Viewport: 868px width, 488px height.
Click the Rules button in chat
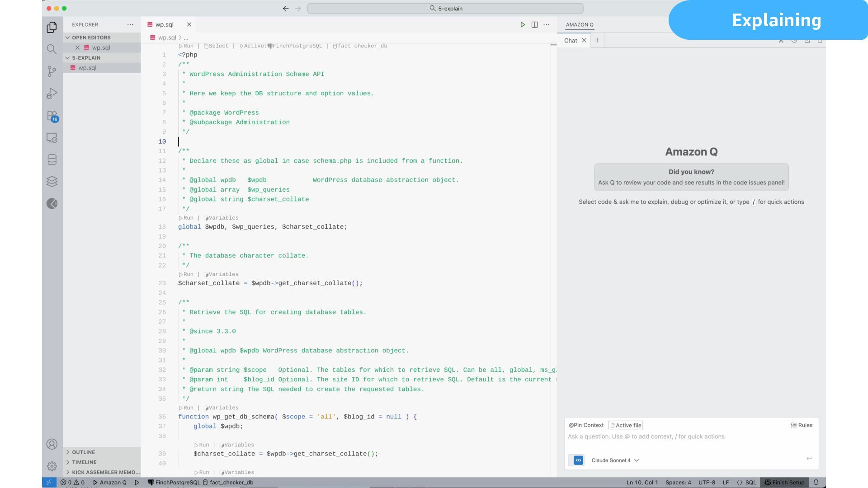[802, 425]
